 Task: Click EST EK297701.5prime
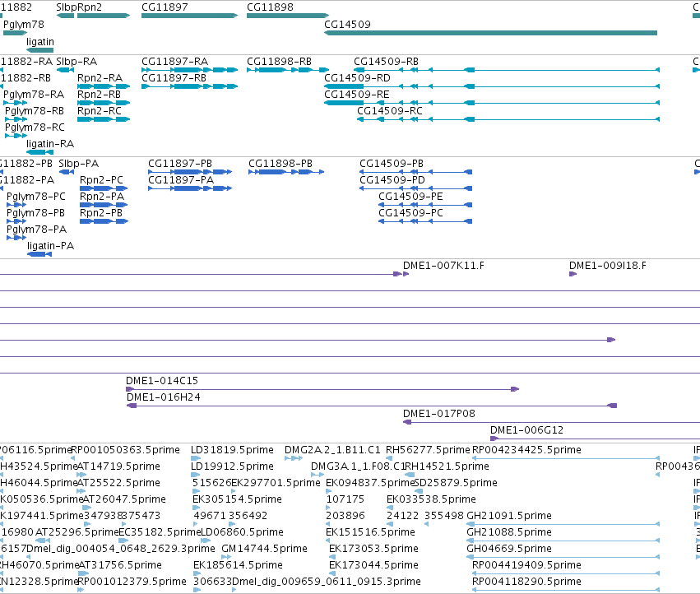point(276,483)
